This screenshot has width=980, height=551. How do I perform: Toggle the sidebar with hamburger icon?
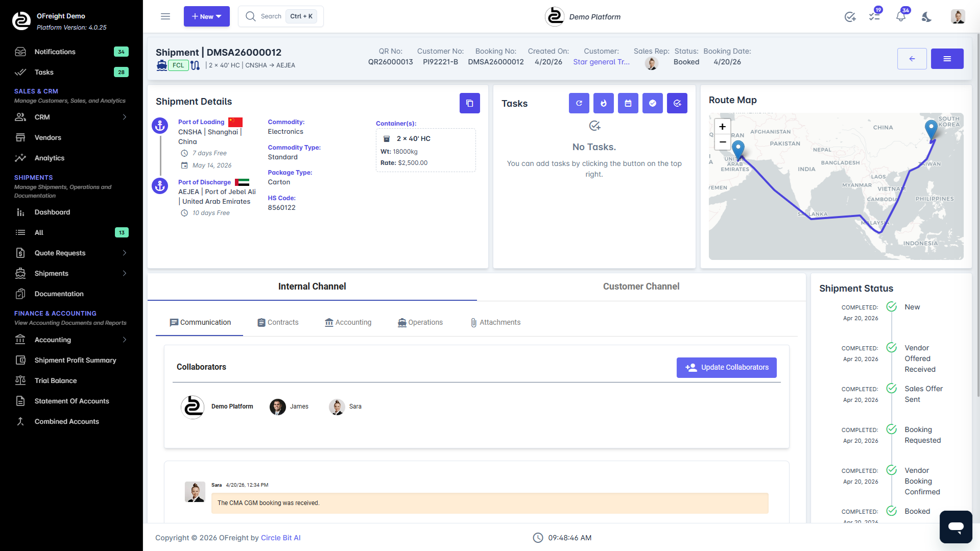click(165, 16)
